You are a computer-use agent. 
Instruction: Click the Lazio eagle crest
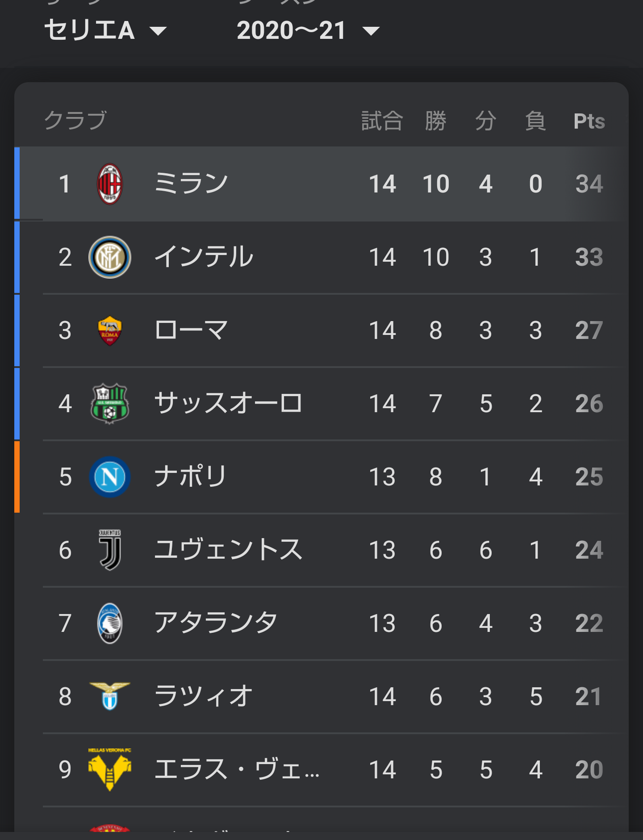point(110,696)
